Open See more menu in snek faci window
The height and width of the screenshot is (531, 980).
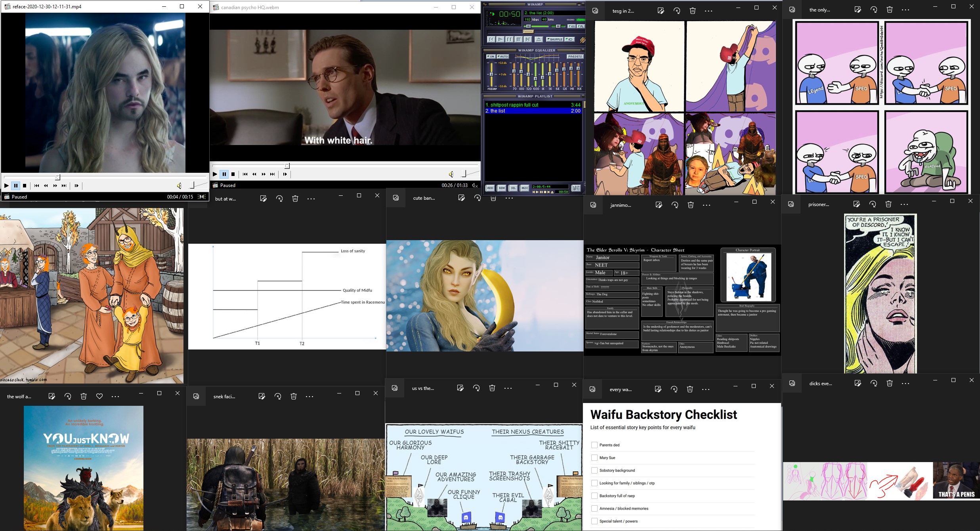[309, 396]
